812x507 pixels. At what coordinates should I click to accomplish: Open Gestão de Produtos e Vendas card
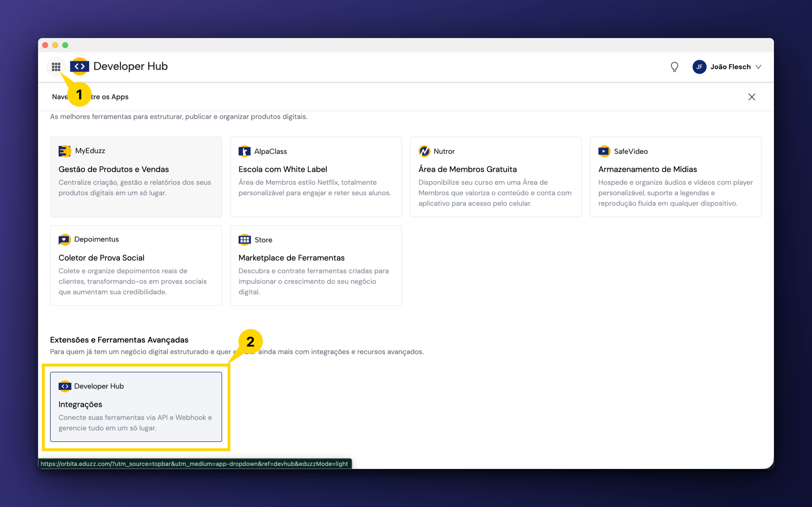click(x=136, y=177)
